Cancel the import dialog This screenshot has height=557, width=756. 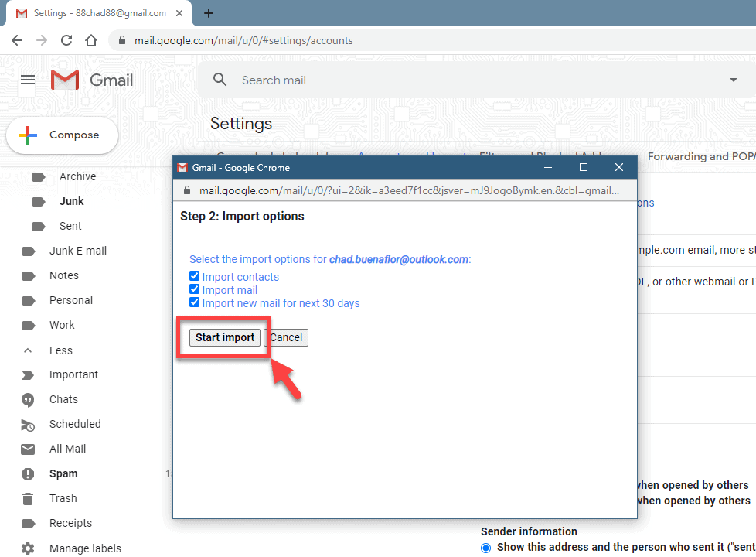pyautogui.click(x=286, y=337)
